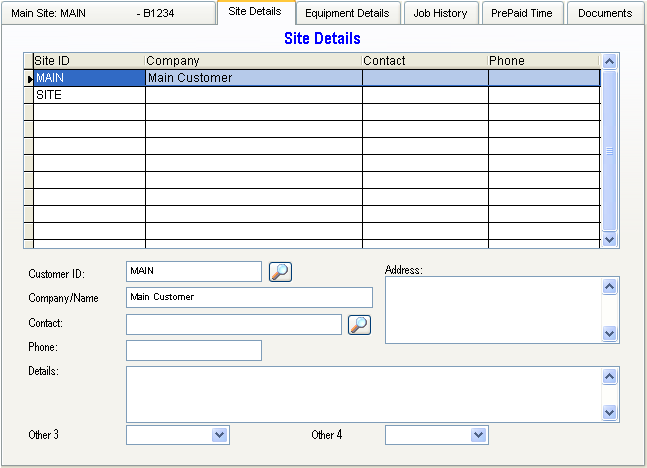Click the Details box scroll up arrow
The image size is (647, 468).
click(x=610, y=376)
